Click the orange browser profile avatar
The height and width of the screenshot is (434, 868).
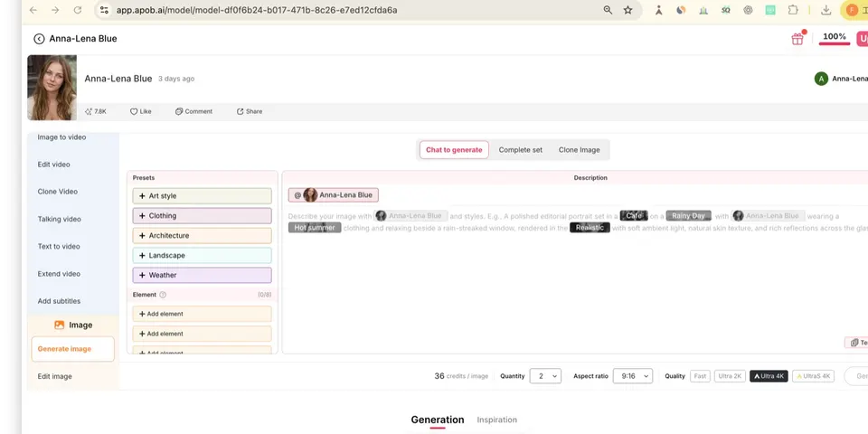coord(851,10)
